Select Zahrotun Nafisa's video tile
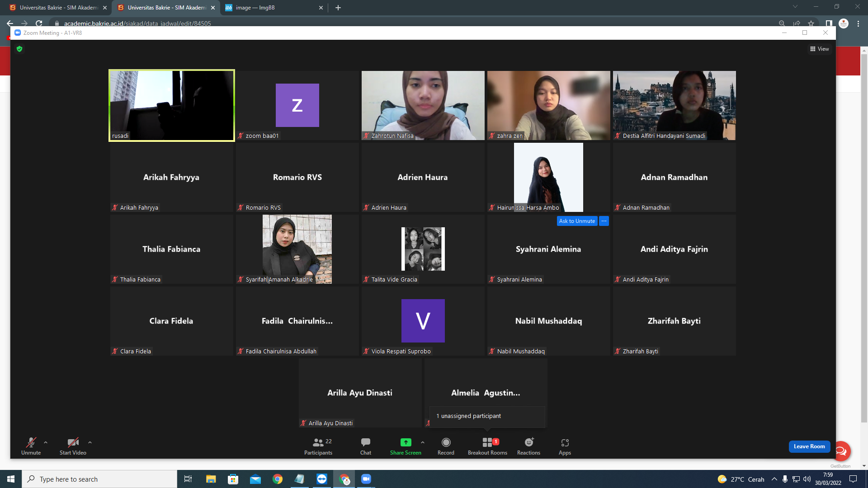Image resolution: width=868 pixels, height=488 pixels. click(x=423, y=105)
